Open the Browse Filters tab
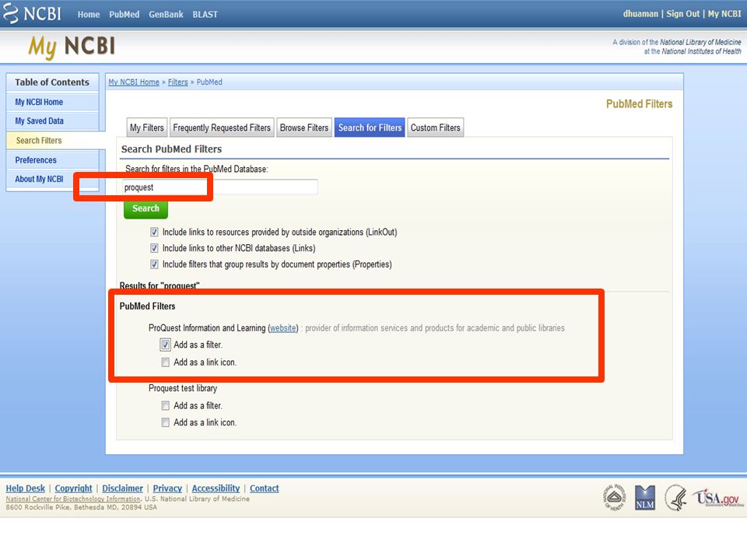This screenshot has width=747, height=560. (x=304, y=128)
